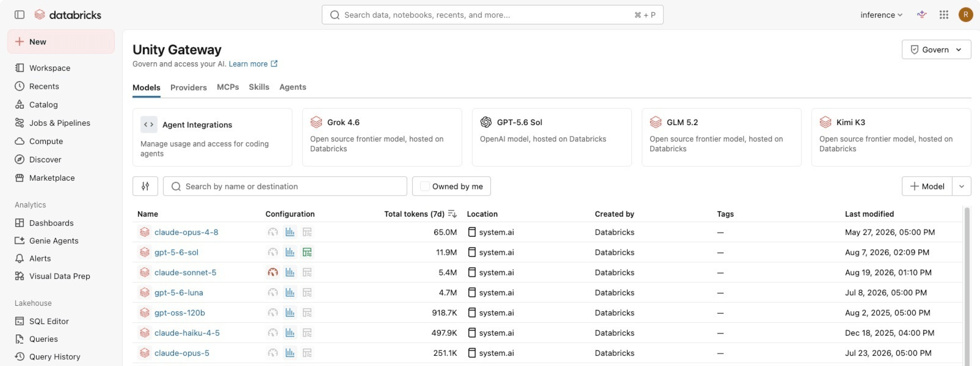
Task: Focus Search by name or destination field
Action: coord(285,186)
